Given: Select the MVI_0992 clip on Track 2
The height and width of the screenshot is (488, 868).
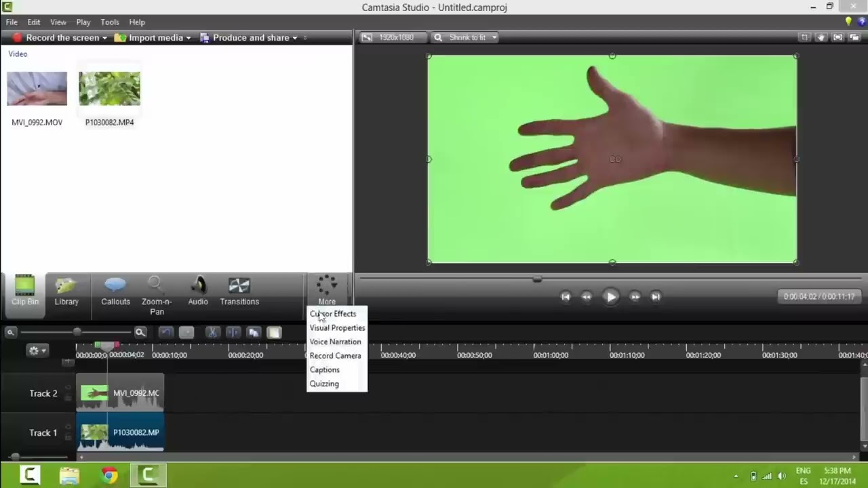Looking at the screenshot, I should pyautogui.click(x=120, y=393).
